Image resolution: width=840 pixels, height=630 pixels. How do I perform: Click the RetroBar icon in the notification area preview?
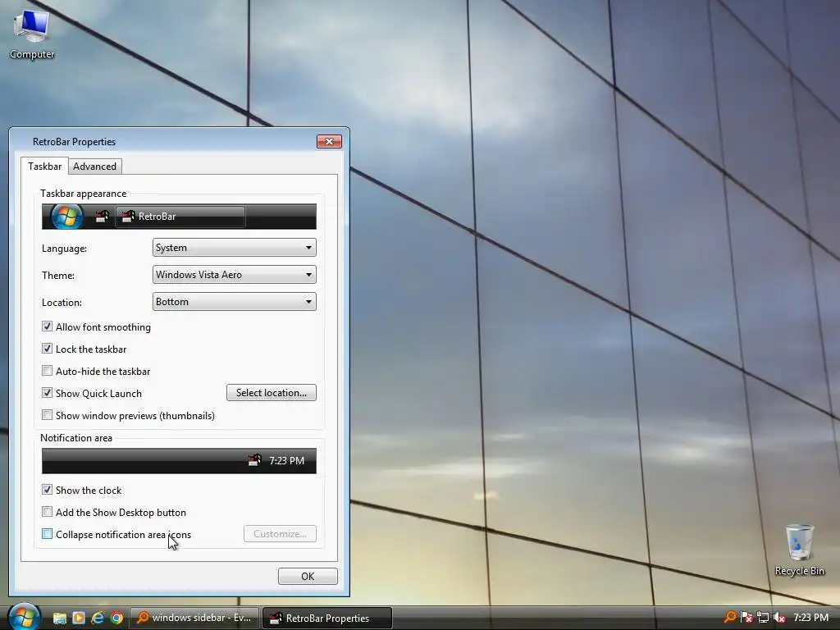(x=254, y=460)
